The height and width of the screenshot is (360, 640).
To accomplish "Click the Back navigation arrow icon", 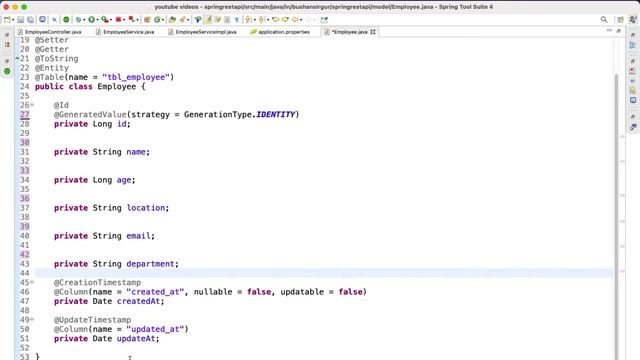I will [x=296, y=20].
